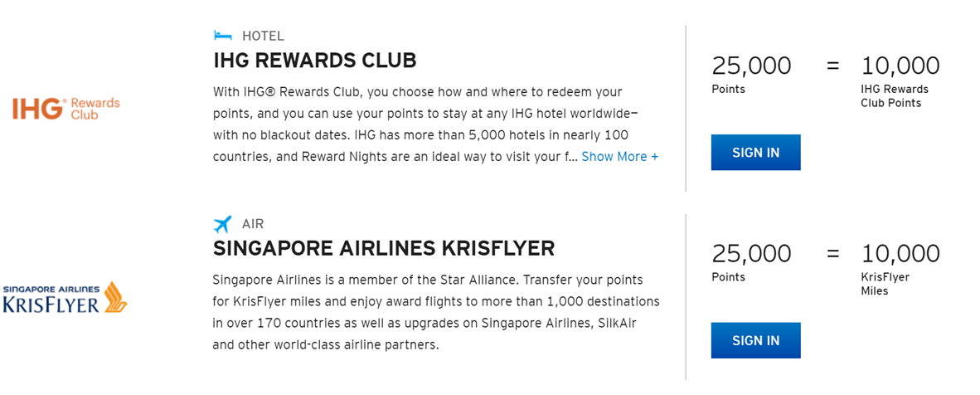
Task: Sign in for the KrisFlyer miles transfer
Action: tap(755, 340)
